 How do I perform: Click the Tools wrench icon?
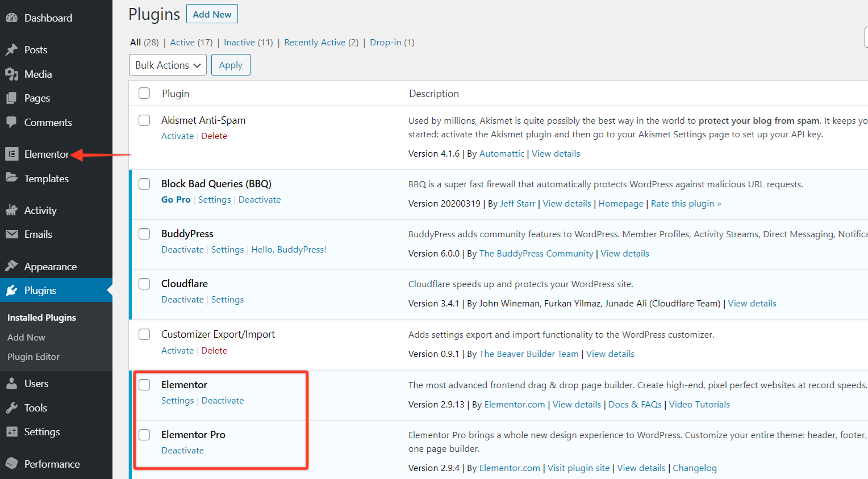(x=11, y=407)
